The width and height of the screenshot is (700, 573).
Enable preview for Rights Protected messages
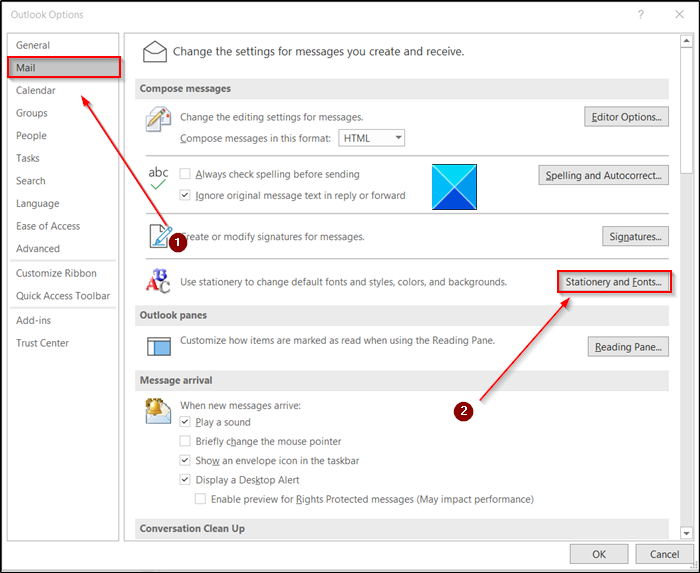[200, 499]
